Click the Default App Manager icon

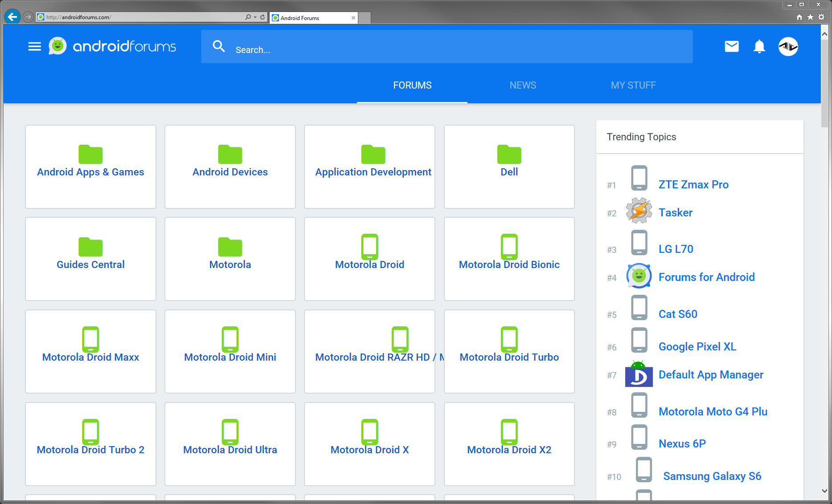point(639,375)
